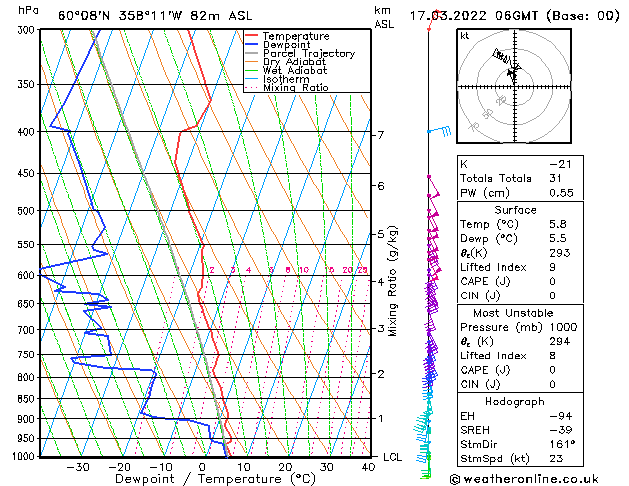629x486 pixels.
Task: Click the Temperature legend label
Action: click(x=296, y=36)
